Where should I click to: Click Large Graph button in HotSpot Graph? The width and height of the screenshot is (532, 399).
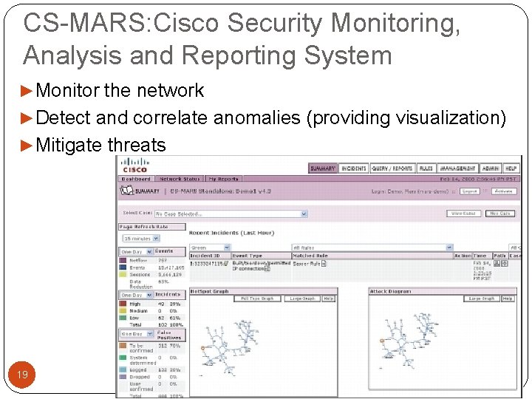tap(303, 299)
